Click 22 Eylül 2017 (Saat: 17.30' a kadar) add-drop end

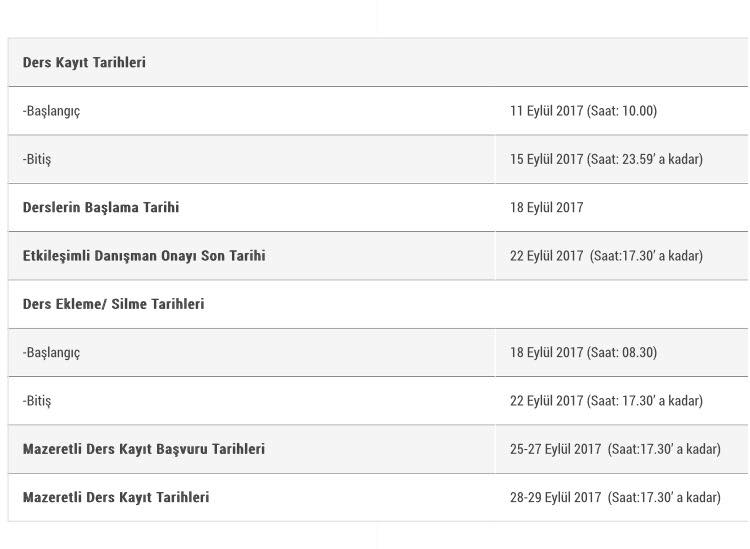(x=606, y=401)
